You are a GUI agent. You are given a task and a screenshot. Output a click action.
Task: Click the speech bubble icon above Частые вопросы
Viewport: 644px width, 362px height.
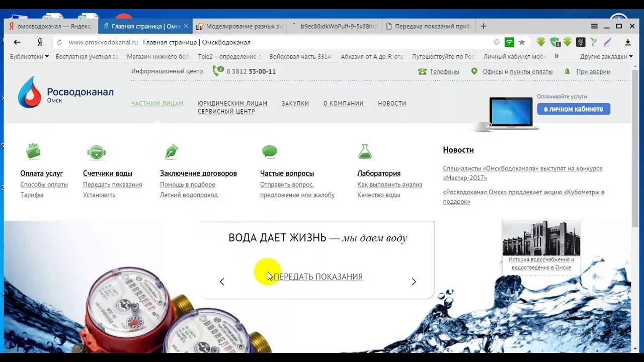tap(270, 151)
